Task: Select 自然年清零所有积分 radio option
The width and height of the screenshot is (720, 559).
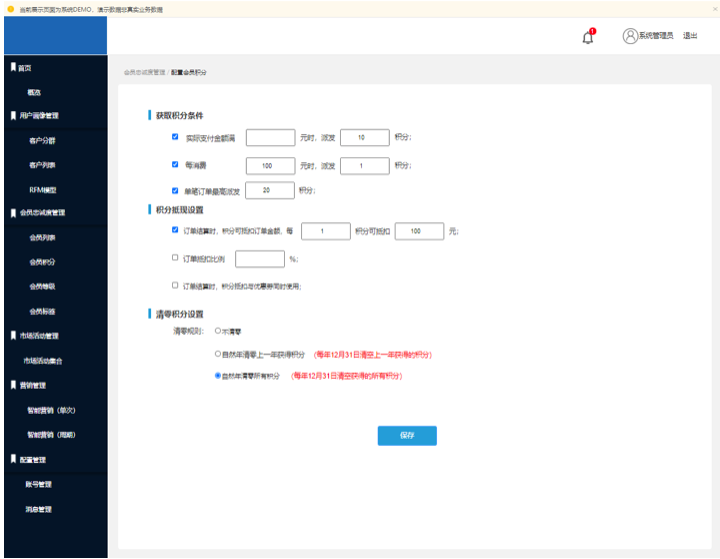Action: [218, 375]
